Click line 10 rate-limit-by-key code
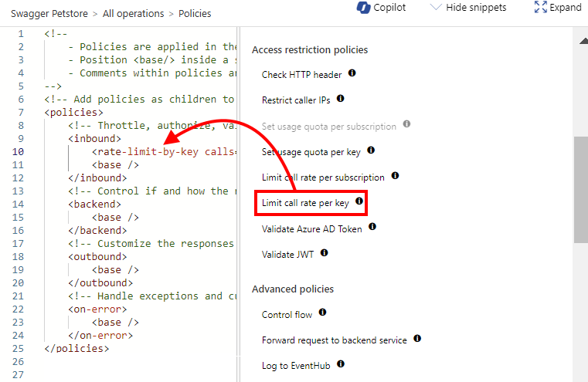Viewport: 588px width, 382px height. coord(162,152)
